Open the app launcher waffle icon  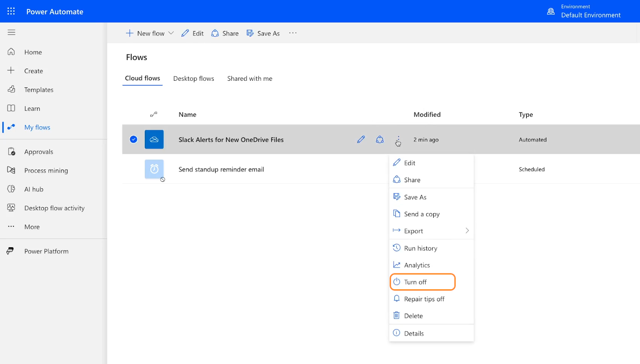11,11
